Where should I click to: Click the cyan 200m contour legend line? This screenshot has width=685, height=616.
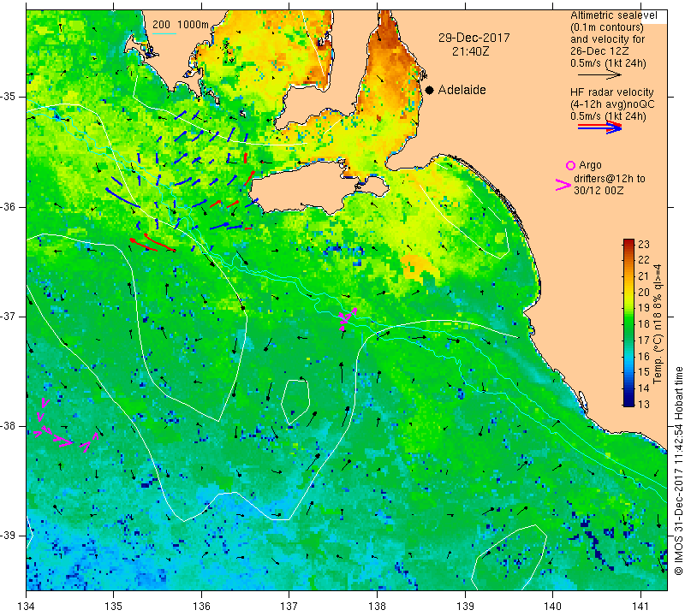pyautogui.click(x=164, y=33)
